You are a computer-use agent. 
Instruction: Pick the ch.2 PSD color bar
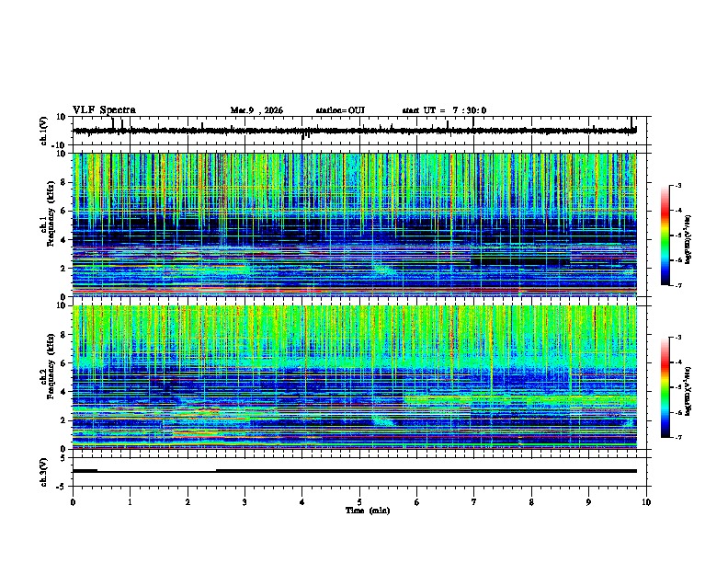coord(665,387)
